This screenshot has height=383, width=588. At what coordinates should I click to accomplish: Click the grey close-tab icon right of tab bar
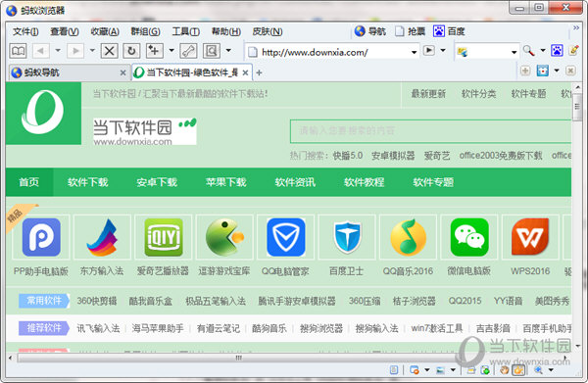pyautogui.click(x=570, y=71)
